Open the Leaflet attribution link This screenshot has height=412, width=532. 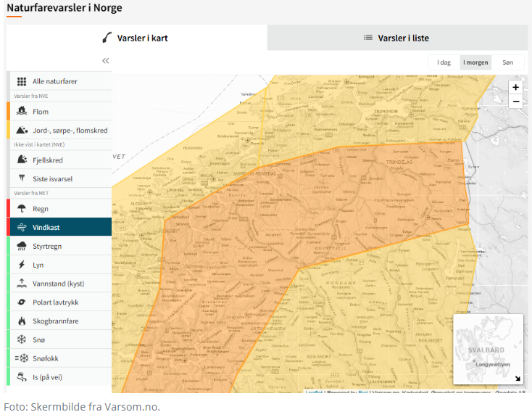tap(314, 392)
